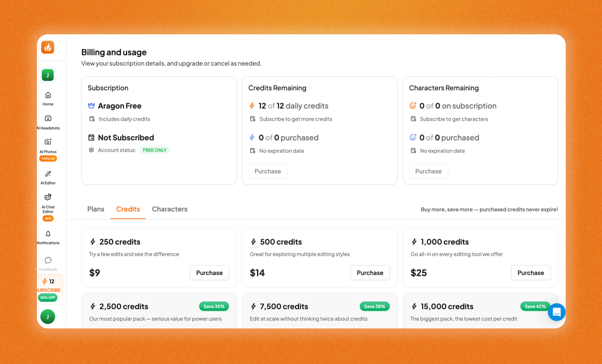This screenshot has width=602, height=364.
Task: Open Notifications bell
Action: tap(48, 237)
